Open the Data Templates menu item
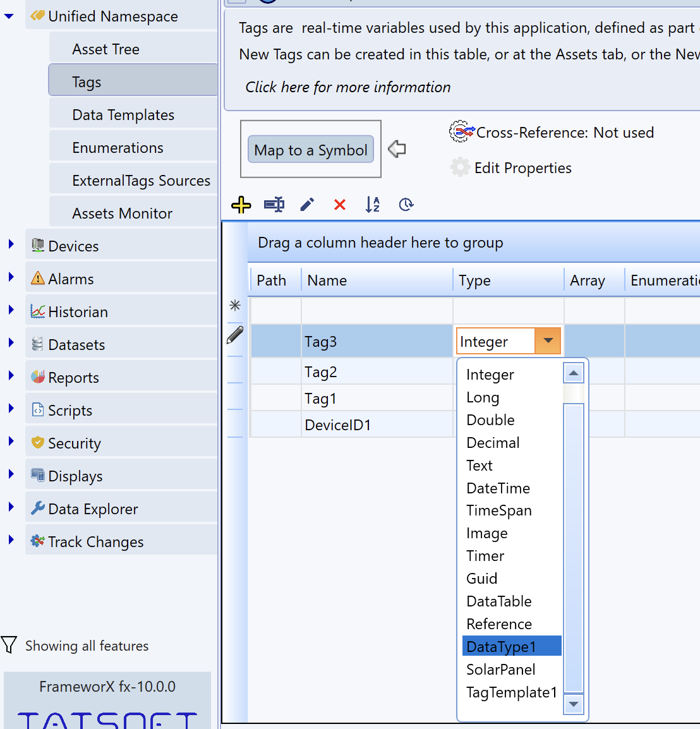This screenshot has width=700, height=729. point(123,115)
